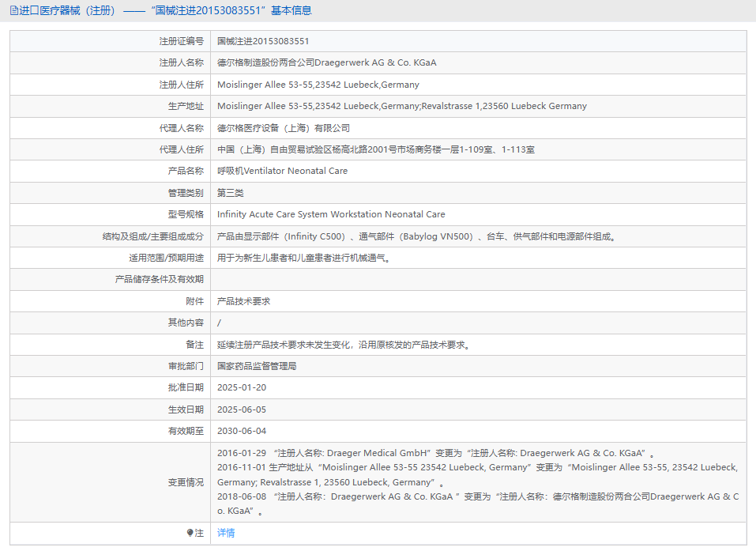Screen dimensions: 756x551
Task: Click the agent name 德尔格医疗设备（上海）有限公司
Action: pos(284,127)
